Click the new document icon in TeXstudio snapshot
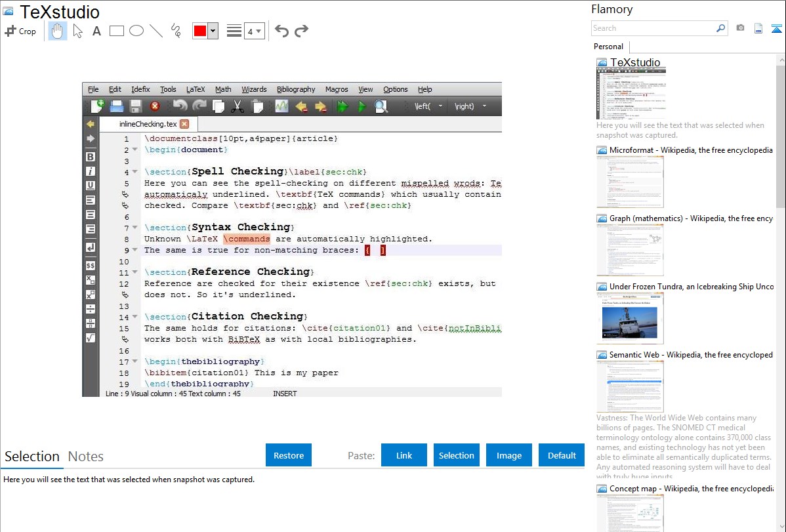786x532 pixels. click(97, 106)
